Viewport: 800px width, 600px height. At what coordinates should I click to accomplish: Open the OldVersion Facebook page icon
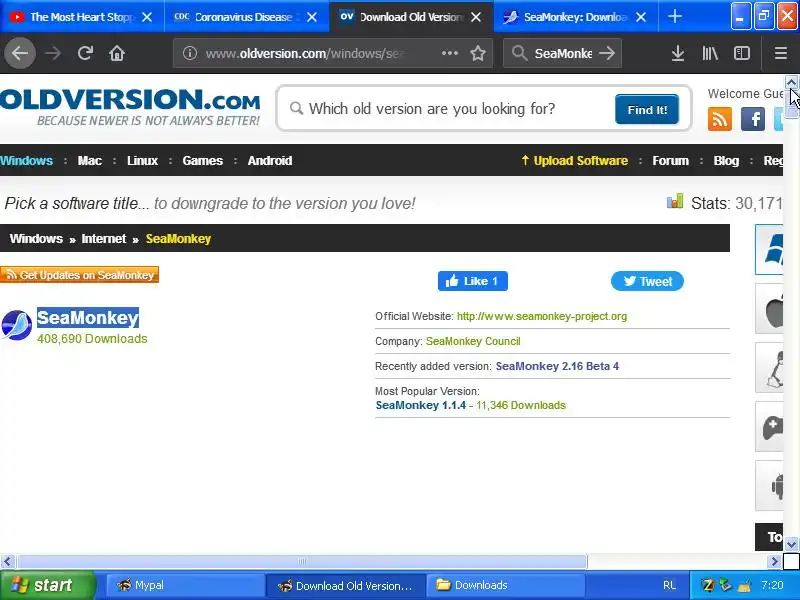[x=753, y=119]
